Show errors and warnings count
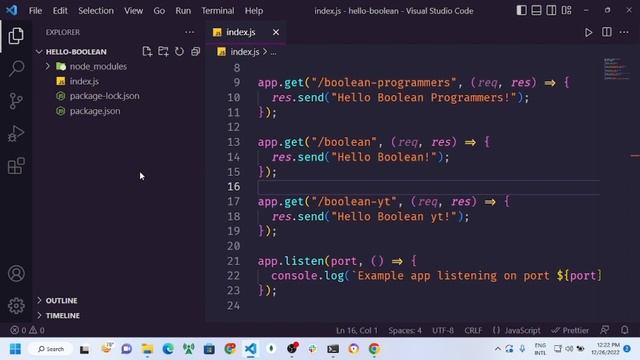Viewport: 640px width, 360px height. 27,330
